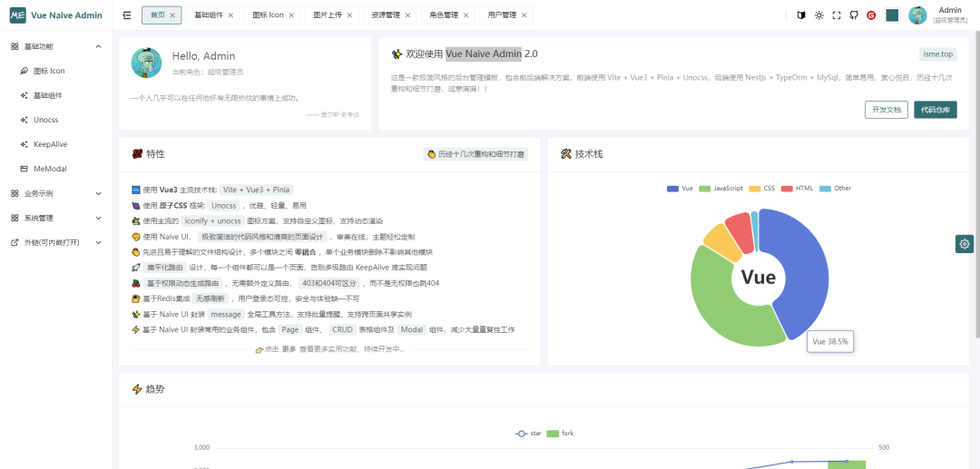The height and width of the screenshot is (469, 980).
Task: Click the feather icon beside 图标 Icon
Action: pyautogui.click(x=24, y=71)
